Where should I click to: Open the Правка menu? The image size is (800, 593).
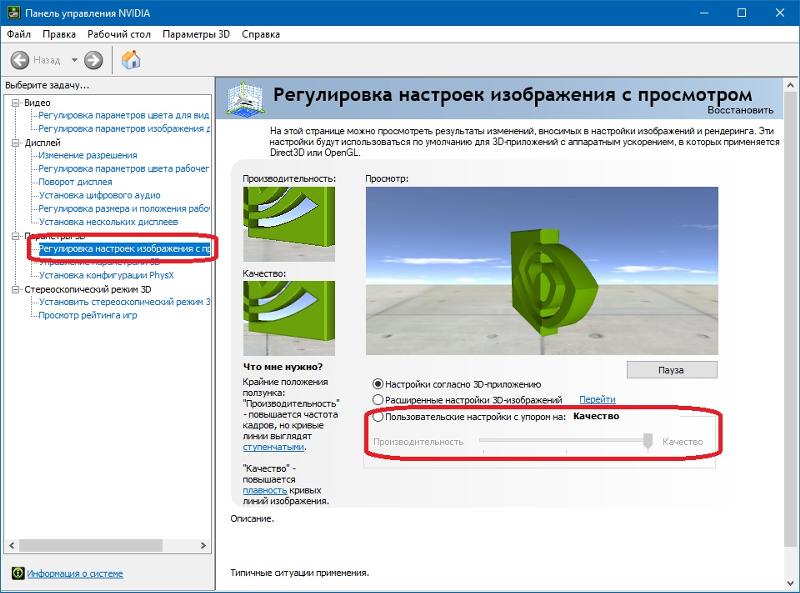[59, 34]
